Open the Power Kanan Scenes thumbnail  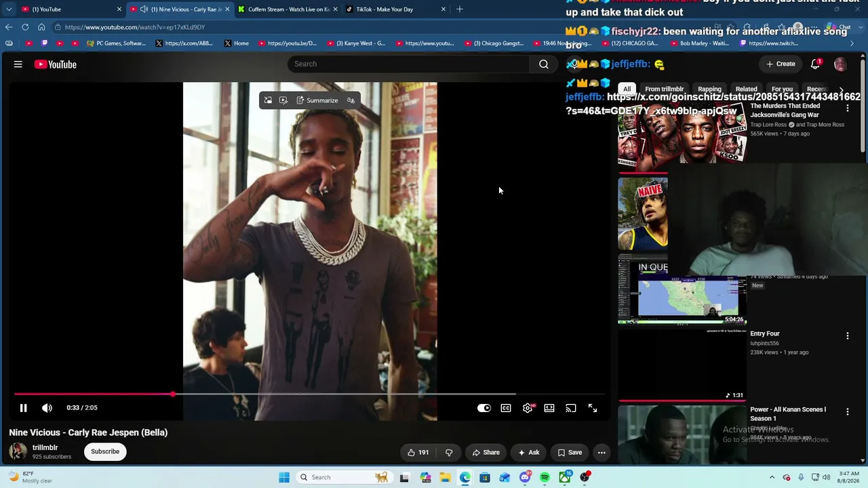pyautogui.click(x=682, y=434)
